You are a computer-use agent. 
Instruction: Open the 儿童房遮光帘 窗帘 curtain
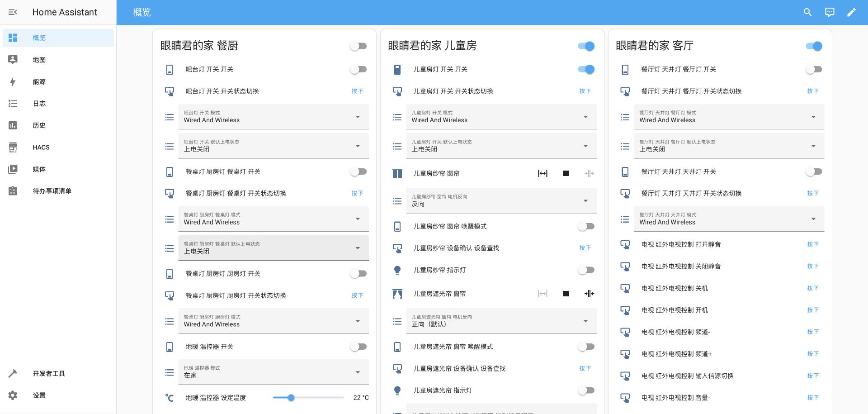pyautogui.click(x=542, y=294)
